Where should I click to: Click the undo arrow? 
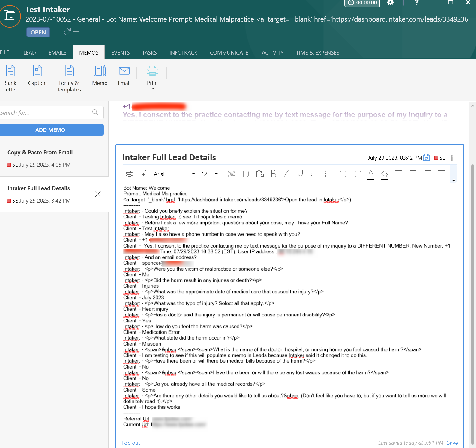pos(343,174)
